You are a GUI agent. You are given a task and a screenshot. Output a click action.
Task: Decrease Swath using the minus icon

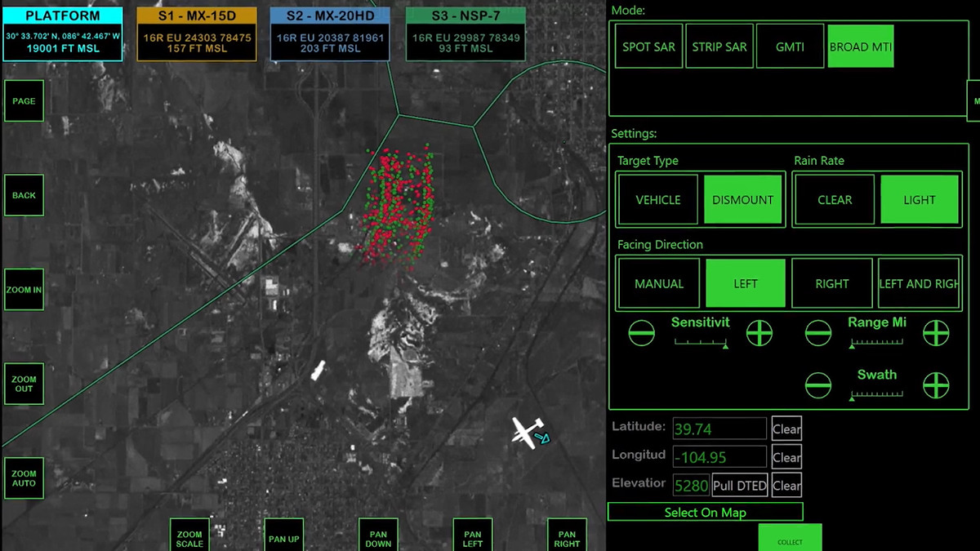pyautogui.click(x=818, y=384)
